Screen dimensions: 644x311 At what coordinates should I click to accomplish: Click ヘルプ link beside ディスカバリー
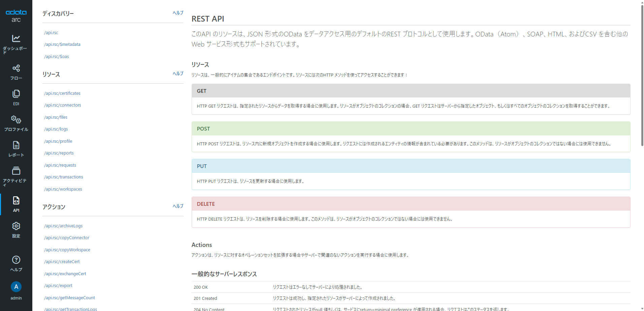[x=178, y=13]
